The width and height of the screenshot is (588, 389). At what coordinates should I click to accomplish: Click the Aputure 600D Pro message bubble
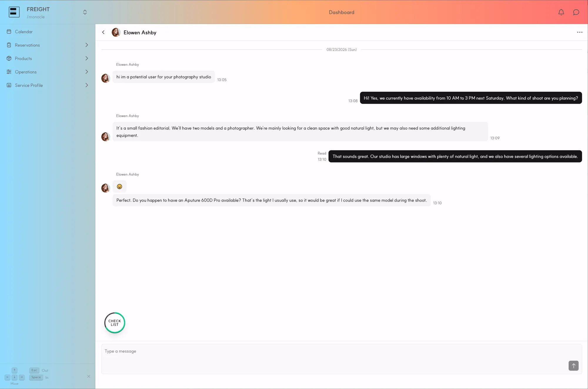click(x=271, y=200)
